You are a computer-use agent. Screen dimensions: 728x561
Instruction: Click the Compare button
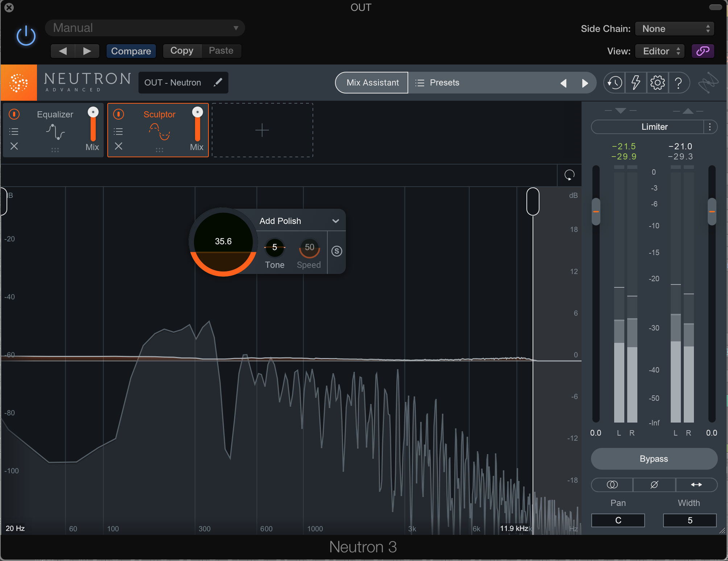(131, 51)
